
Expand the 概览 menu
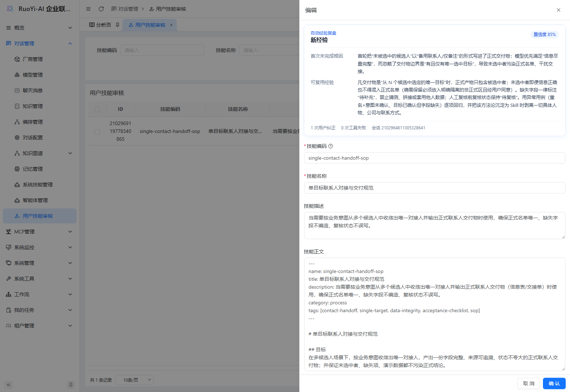(40, 28)
